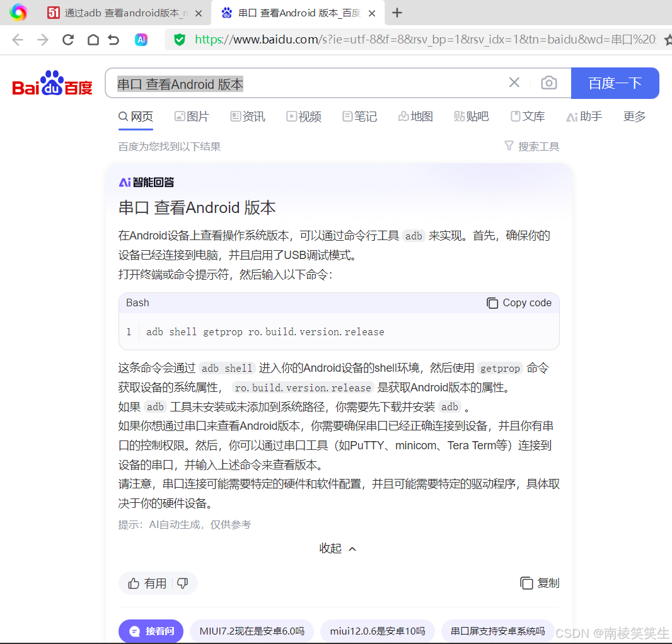Close the 串口 查看Android 版本 tab
672x644 pixels.
[372, 13]
